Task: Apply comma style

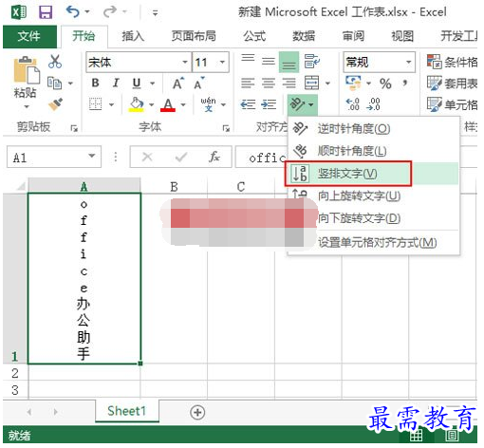Action: point(405,84)
